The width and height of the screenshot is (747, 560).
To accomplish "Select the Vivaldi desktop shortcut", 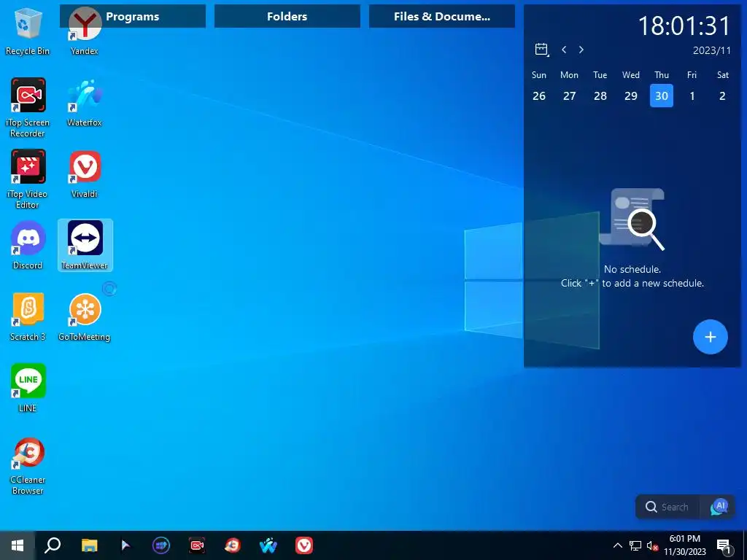I will coord(85,175).
